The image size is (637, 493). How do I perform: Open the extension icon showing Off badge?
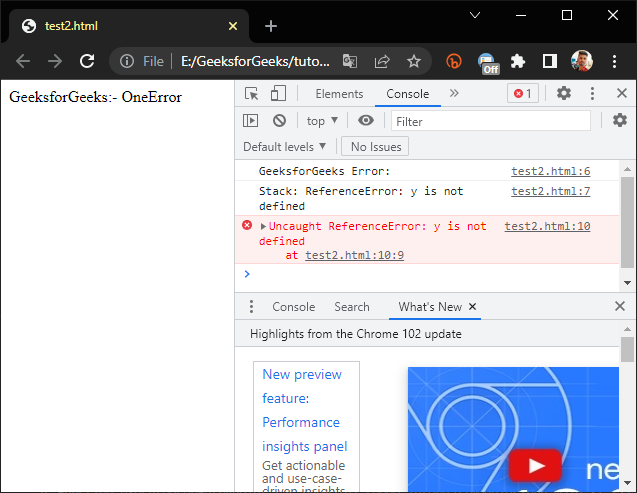pos(488,63)
